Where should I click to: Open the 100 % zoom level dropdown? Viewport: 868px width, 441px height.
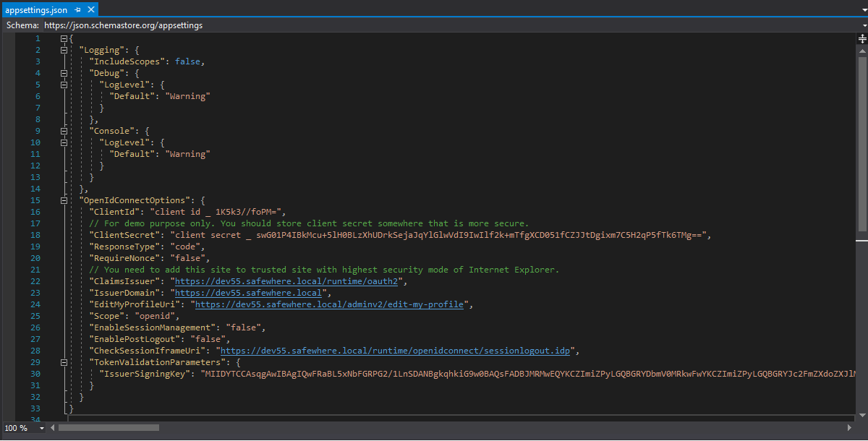(41, 428)
